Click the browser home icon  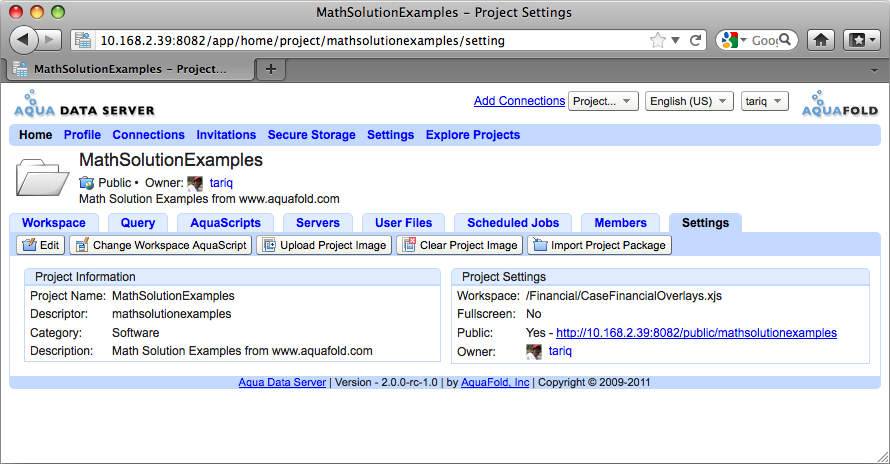tap(821, 40)
